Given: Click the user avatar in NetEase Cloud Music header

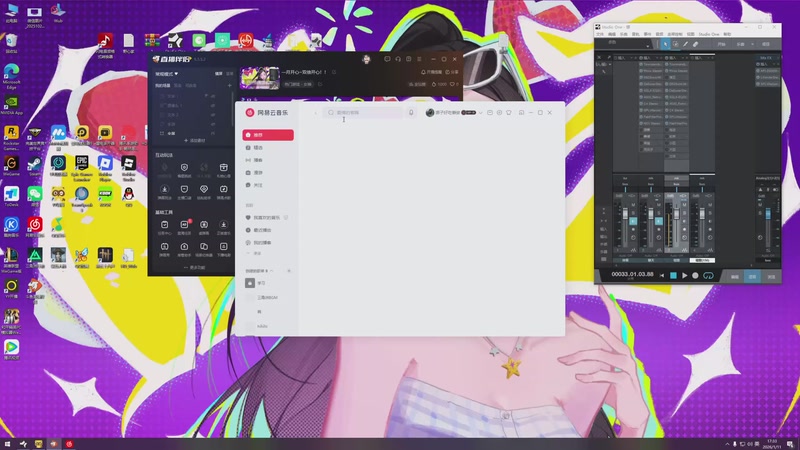Looking at the screenshot, I should (x=430, y=112).
